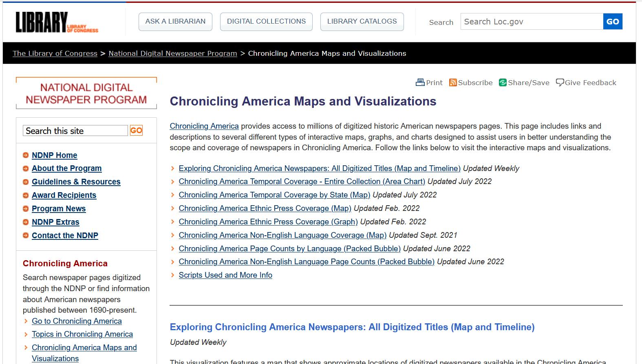
Task: Open Program News in sidebar
Action: 59,209
